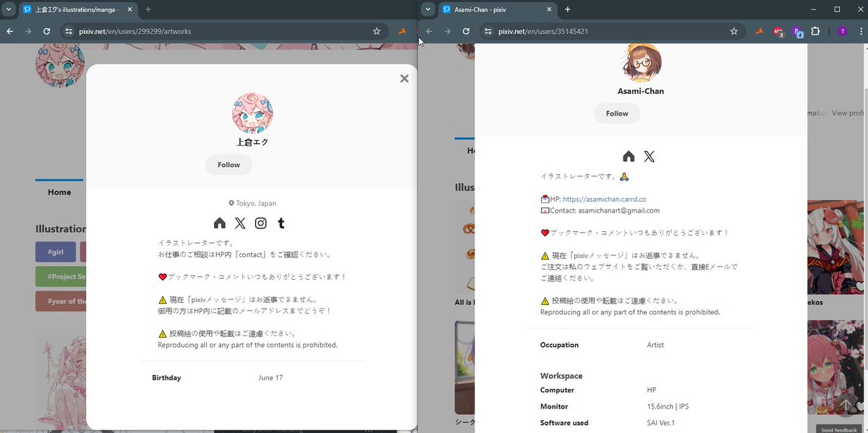Viewport: 868px width, 433px height.
Task: Toggle the bookmark star for the Asami-Chan page
Action: click(x=733, y=31)
